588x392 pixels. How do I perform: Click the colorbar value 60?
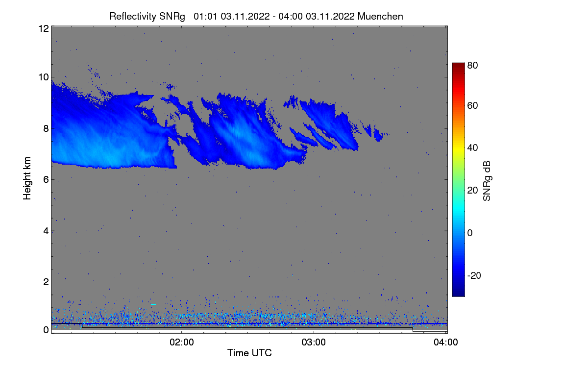(473, 105)
